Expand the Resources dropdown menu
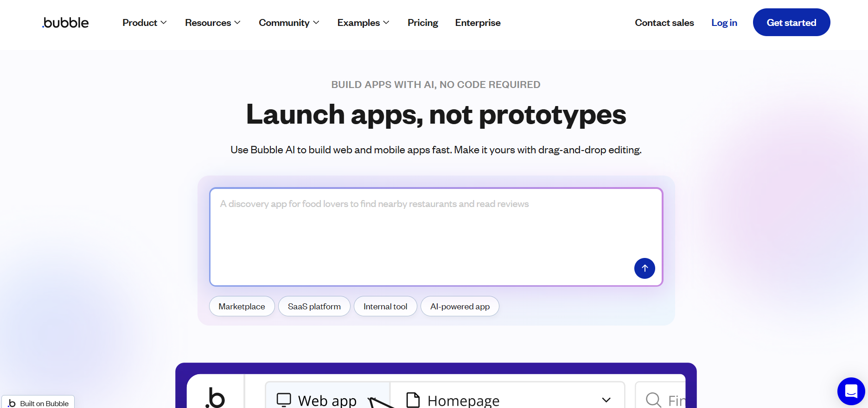 tap(212, 23)
